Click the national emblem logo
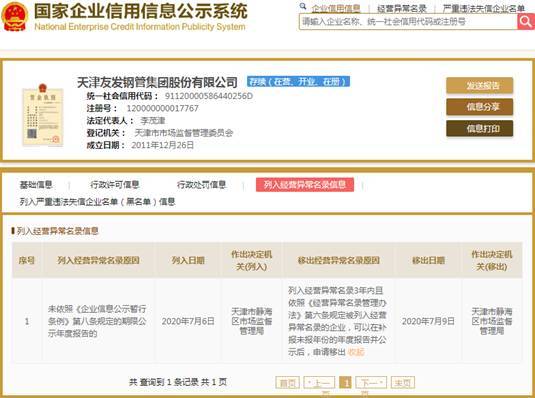The height and width of the screenshot is (398, 535). (x=14, y=16)
